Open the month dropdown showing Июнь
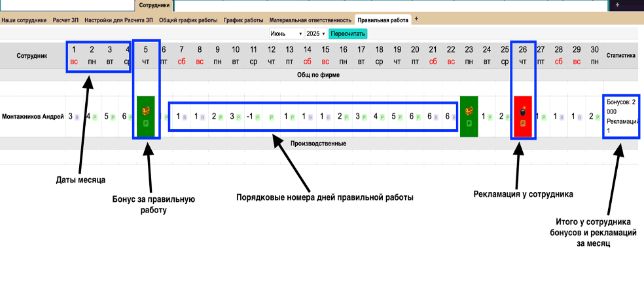 click(x=286, y=33)
